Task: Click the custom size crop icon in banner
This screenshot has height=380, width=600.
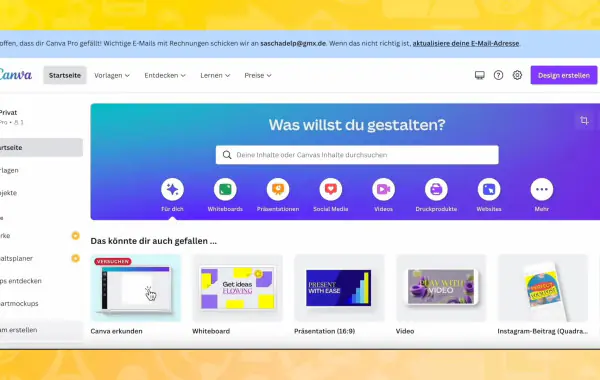Action: (x=584, y=121)
